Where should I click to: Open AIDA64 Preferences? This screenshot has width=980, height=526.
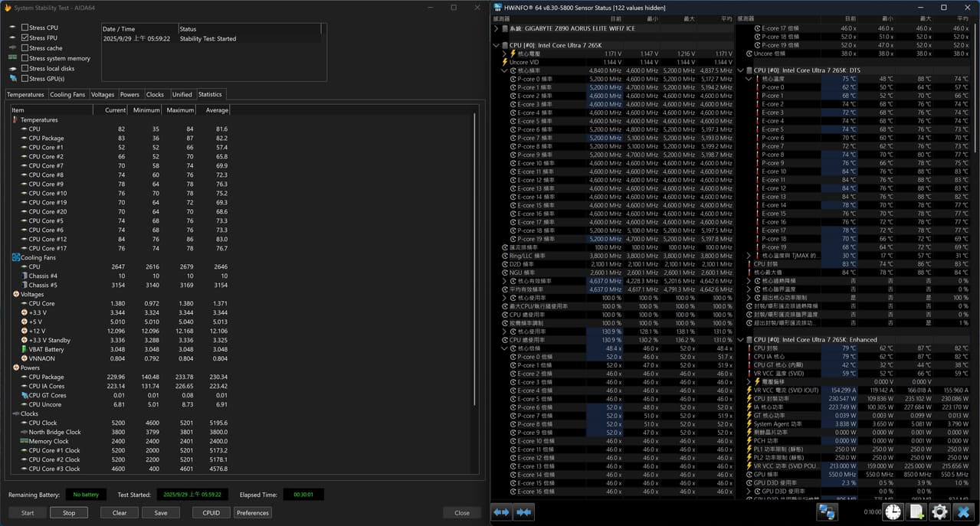click(x=253, y=513)
